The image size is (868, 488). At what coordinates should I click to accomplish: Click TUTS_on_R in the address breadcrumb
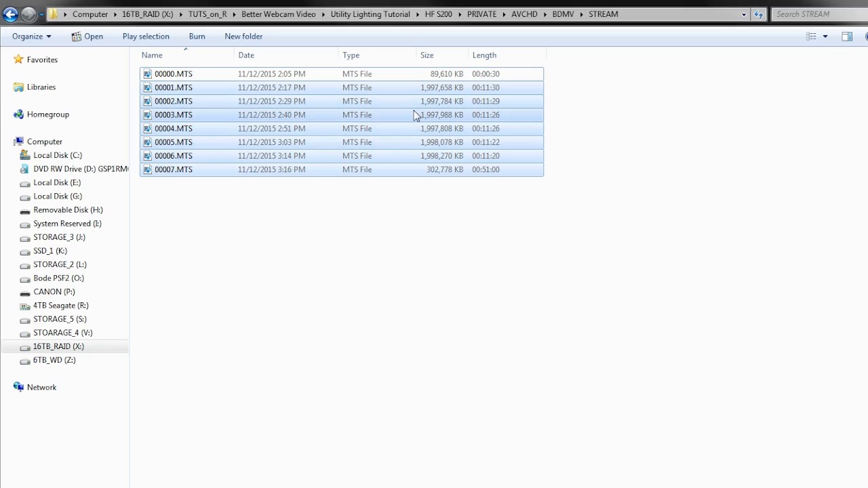click(x=208, y=14)
